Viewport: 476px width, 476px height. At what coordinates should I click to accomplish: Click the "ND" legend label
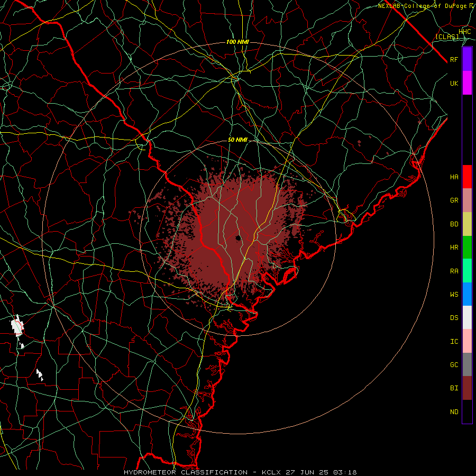[454, 412]
